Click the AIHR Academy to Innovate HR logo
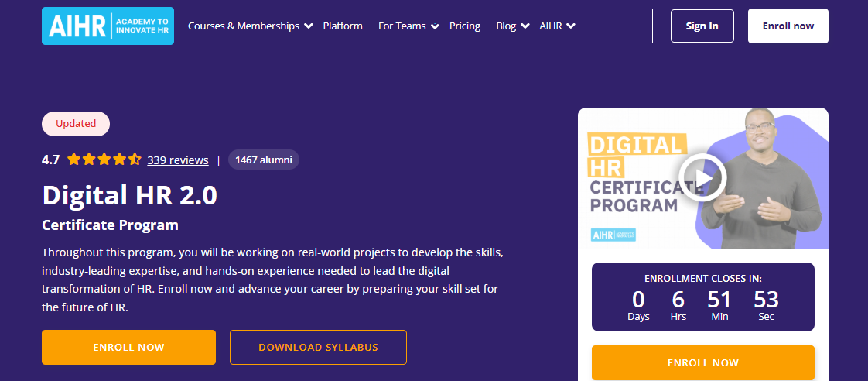868x381 pixels. pos(108,26)
